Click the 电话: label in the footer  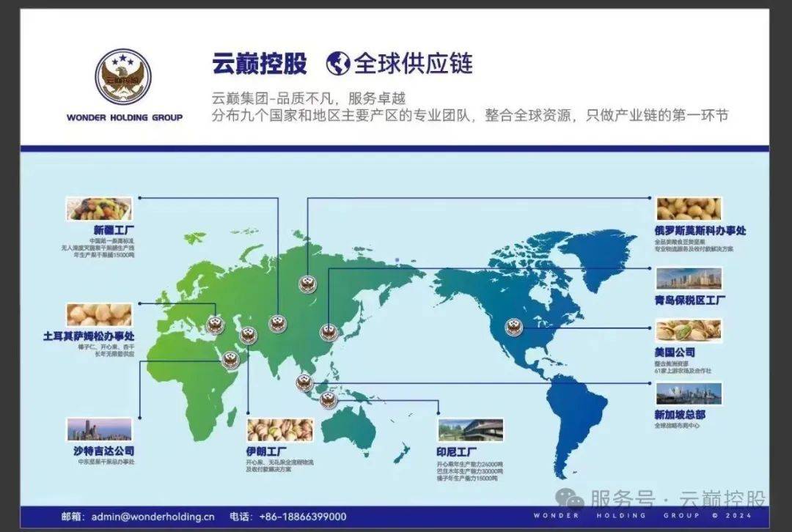tap(241, 517)
